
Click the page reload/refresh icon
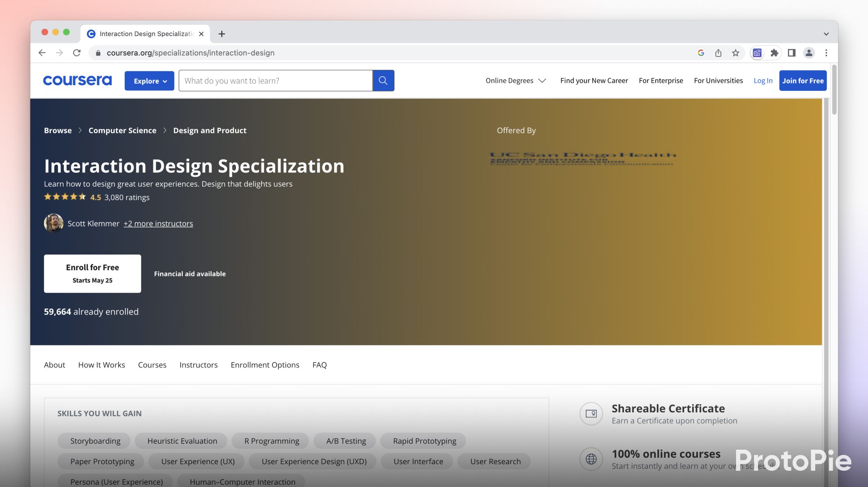pos(76,52)
